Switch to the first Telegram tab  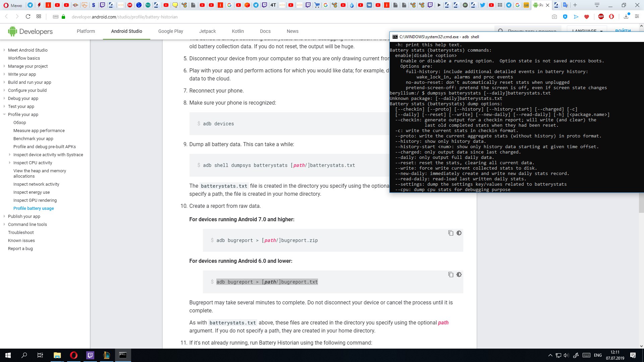pos(30,5)
